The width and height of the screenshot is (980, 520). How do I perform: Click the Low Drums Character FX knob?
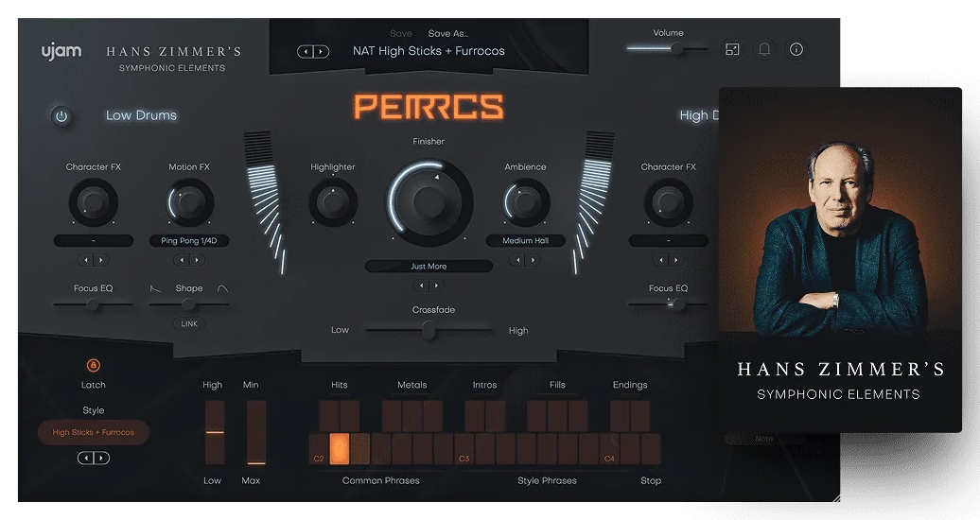point(93,202)
